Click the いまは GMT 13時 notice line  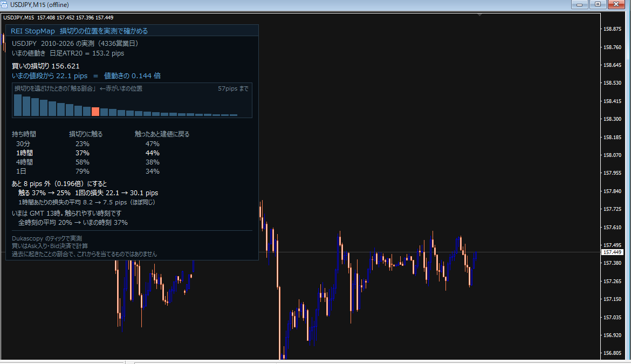click(66, 214)
